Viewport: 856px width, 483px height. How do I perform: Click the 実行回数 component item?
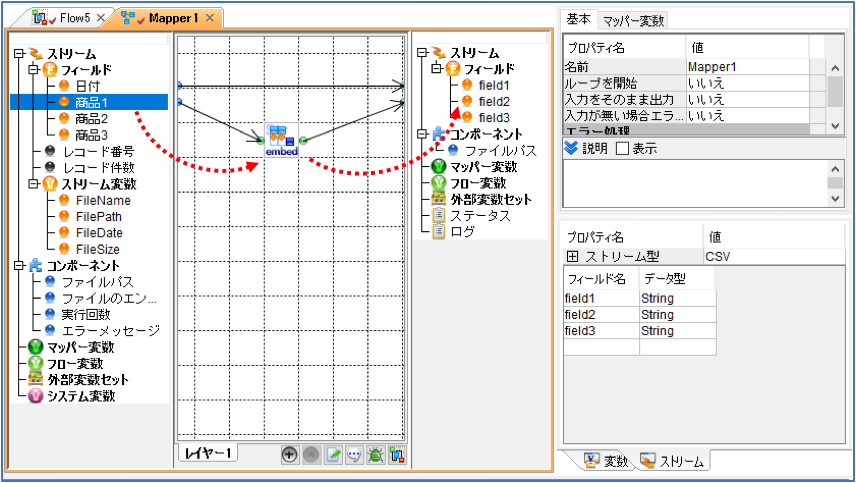(86, 315)
